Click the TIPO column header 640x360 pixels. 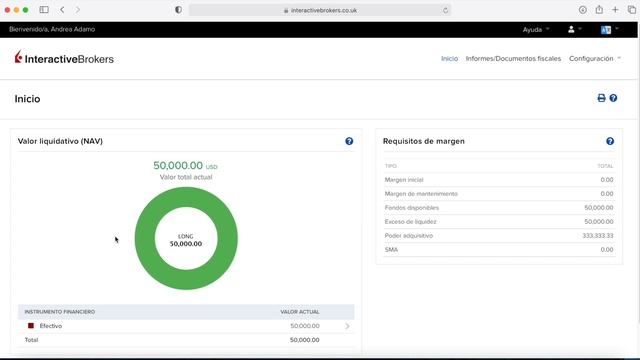[391, 166]
